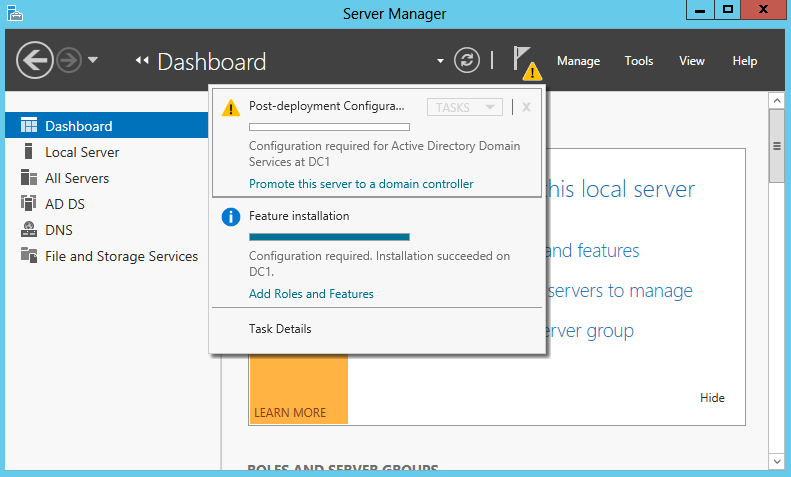This screenshot has height=477, width=791.
Task: Click the Hide link in welcome tile
Action: (x=712, y=398)
